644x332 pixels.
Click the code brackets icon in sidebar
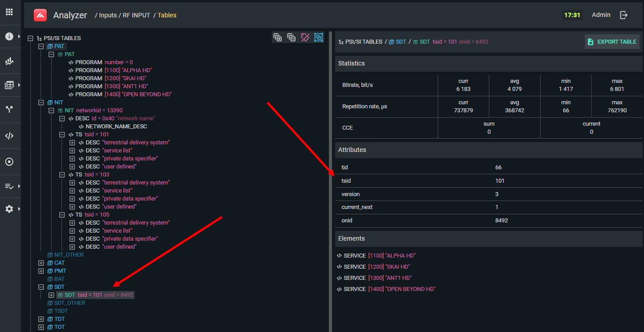click(9, 136)
